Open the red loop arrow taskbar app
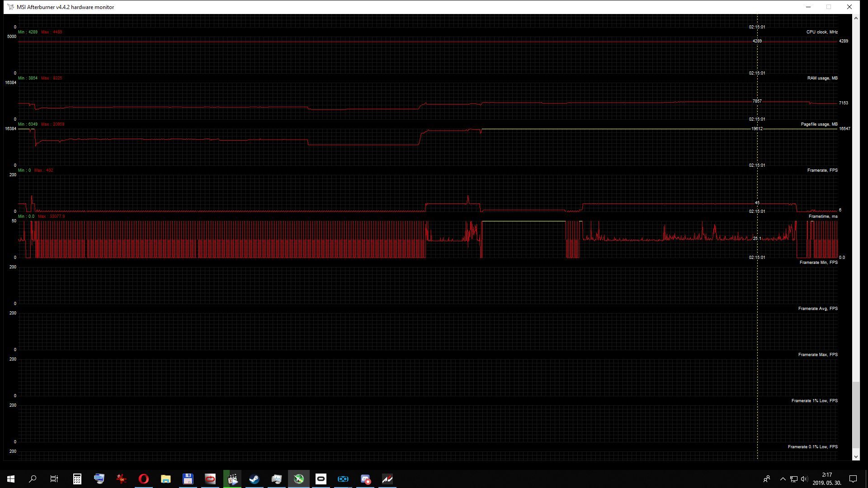 pos(210,479)
